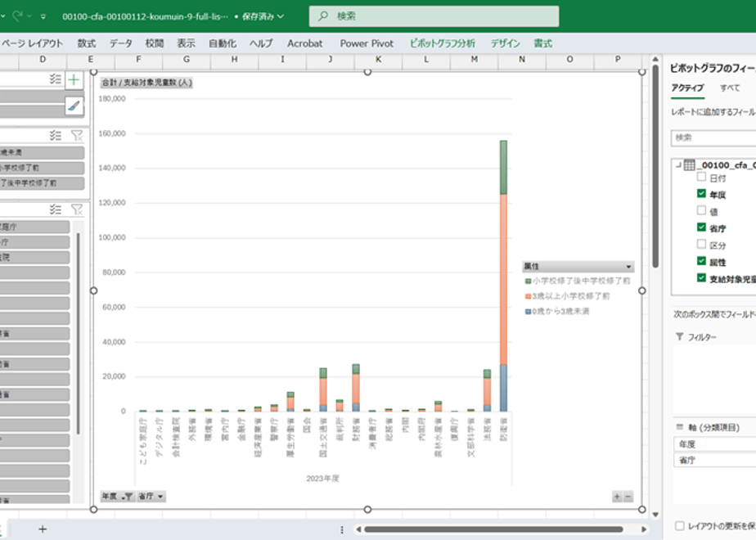
Task: Clear filter on the slicer containing 小学校修了前
Action: 77,136
